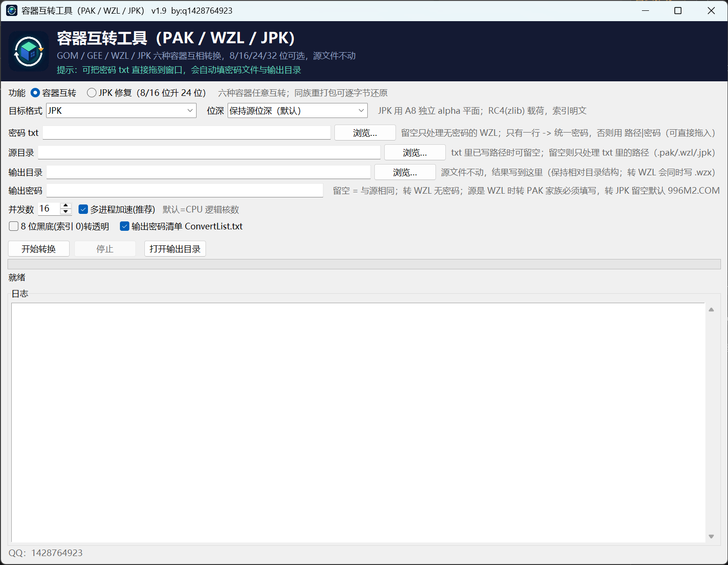Click the app logo in the header banner
This screenshot has height=565, width=728.
point(29,51)
